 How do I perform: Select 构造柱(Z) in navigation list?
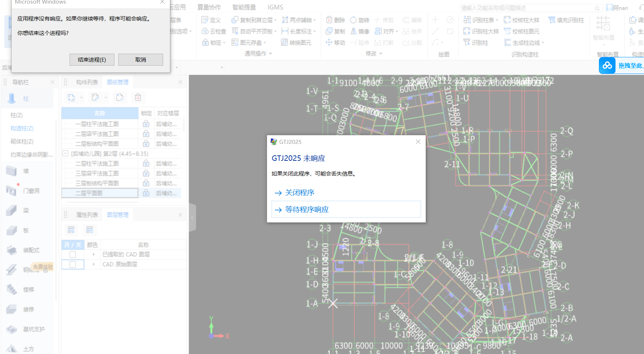coord(22,128)
